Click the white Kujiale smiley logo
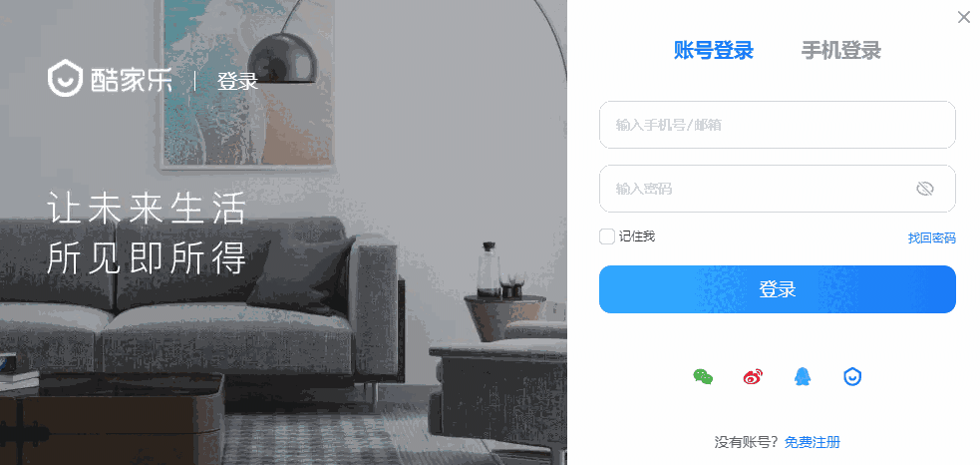 (x=65, y=78)
